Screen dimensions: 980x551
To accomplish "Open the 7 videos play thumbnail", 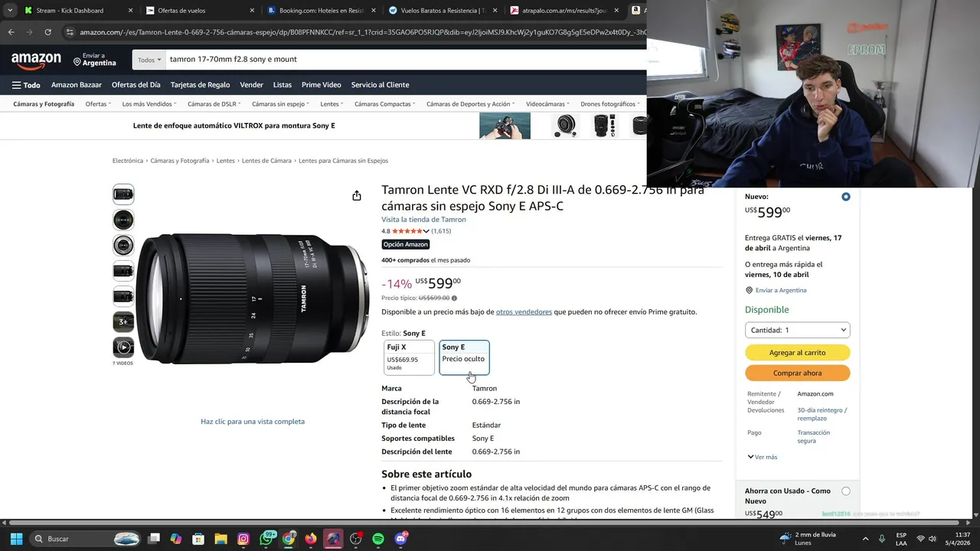I will pyautogui.click(x=123, y=347).
